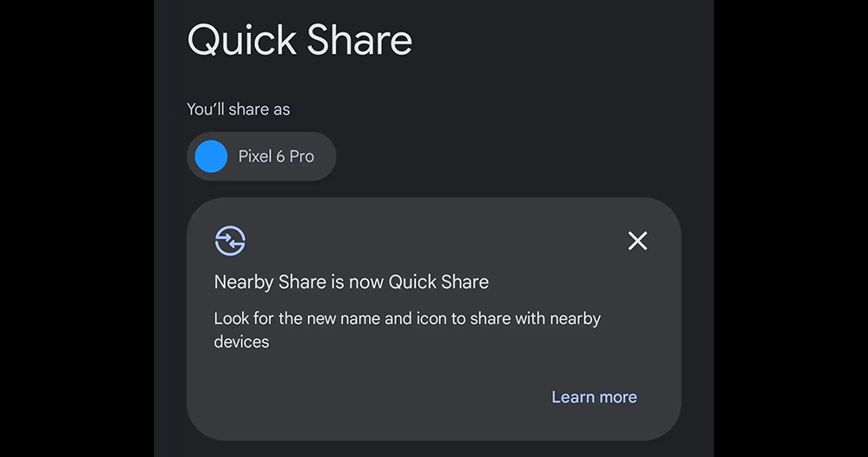Image resolution: width=868 pixels, height=457 pixels.
Task: Click the "Pixel 6 Pro" name text
Action: 276,156
